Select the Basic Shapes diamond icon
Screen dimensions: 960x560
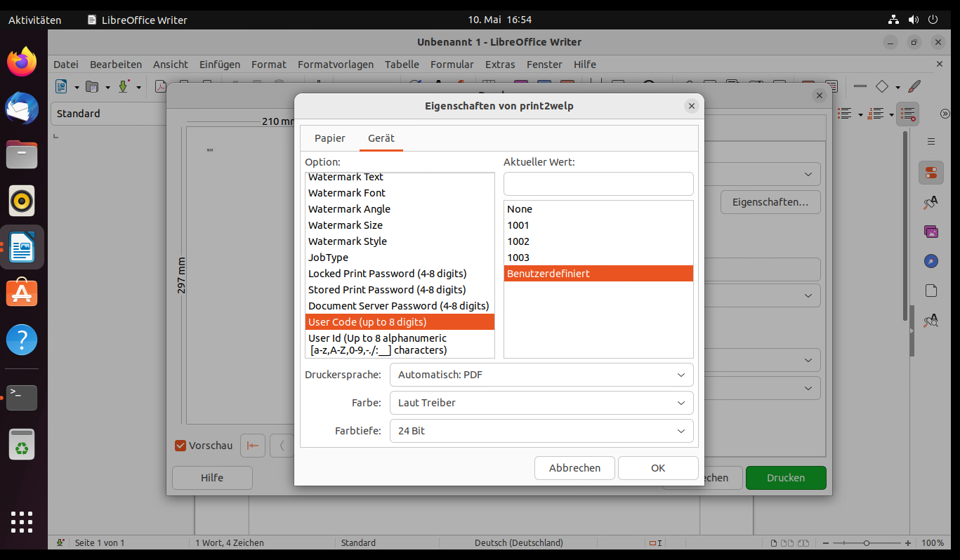pyautogui.click(x=883, y=86)
